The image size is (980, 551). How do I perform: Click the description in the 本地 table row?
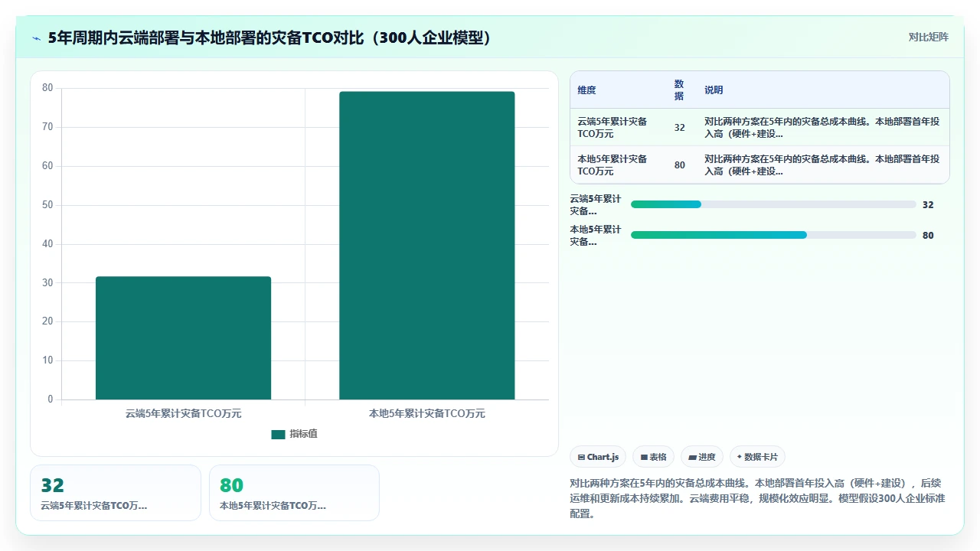pos(822,165)
